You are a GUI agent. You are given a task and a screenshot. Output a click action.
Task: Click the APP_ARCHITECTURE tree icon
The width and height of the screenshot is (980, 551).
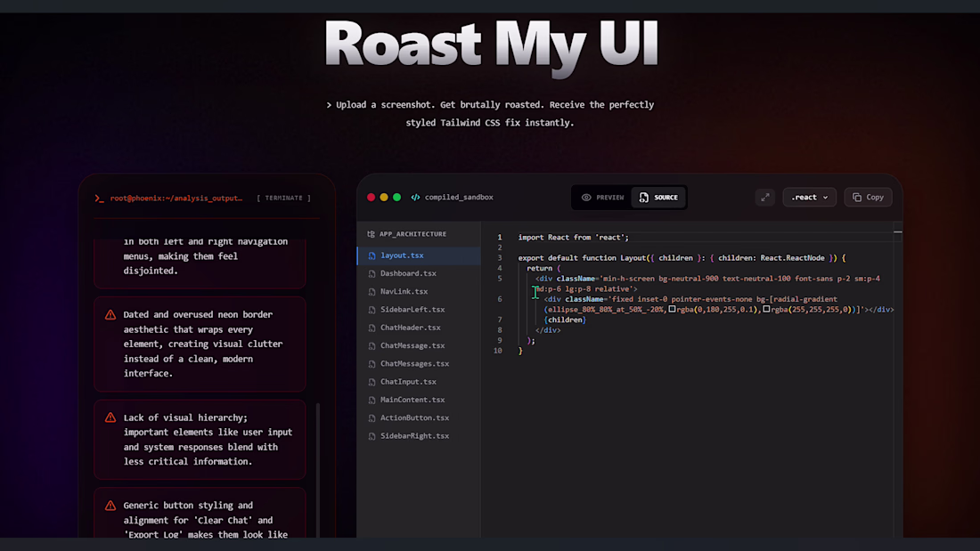[372, 234]
